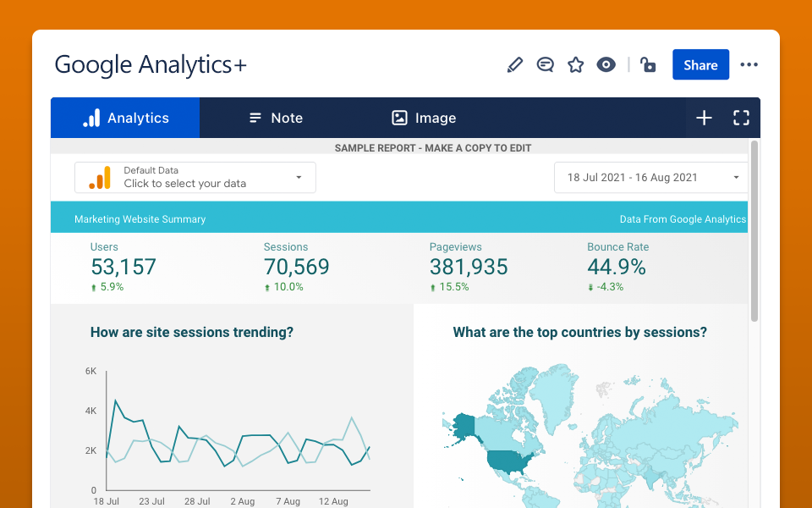Switch to the Analytics tab
This screenshot has height=508, width=812.
coord(125,118)
